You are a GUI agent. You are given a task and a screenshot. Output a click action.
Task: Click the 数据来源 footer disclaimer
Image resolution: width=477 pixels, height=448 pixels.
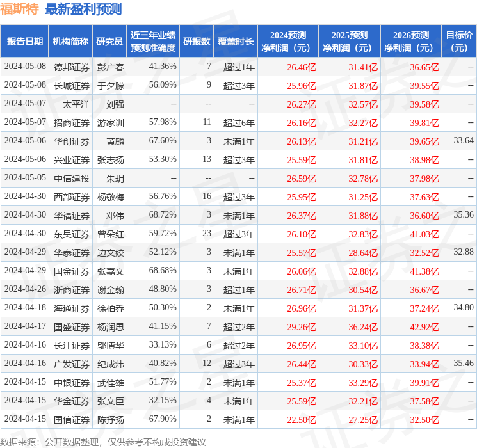click(103, 442)
